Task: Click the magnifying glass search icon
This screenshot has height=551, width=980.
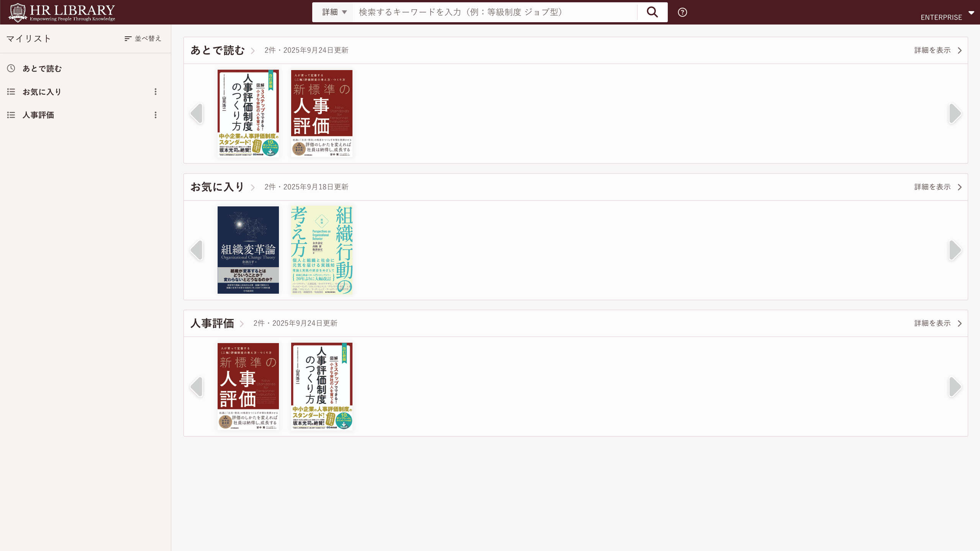Action: click(x=652, y=12)
